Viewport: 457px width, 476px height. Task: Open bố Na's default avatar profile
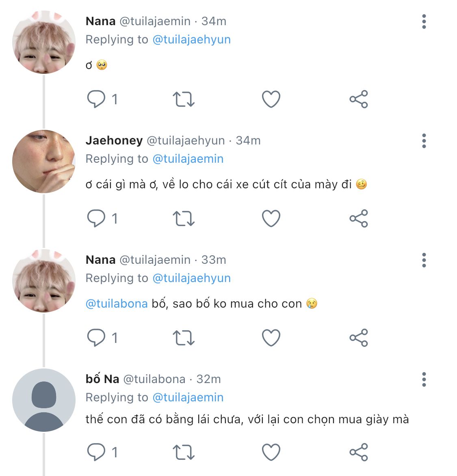pos(44,400)
